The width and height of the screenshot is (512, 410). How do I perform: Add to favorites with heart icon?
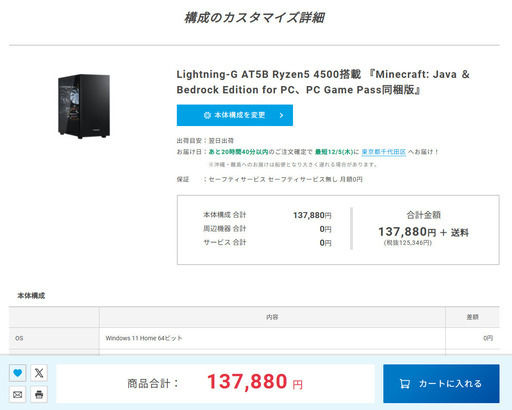[x=18, y=373]
